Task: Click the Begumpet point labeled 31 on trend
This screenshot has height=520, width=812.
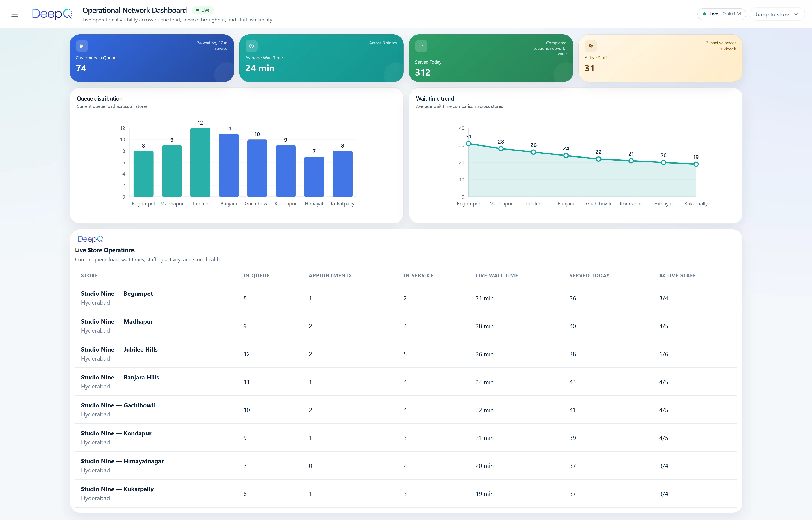Action: coord(468,144)
